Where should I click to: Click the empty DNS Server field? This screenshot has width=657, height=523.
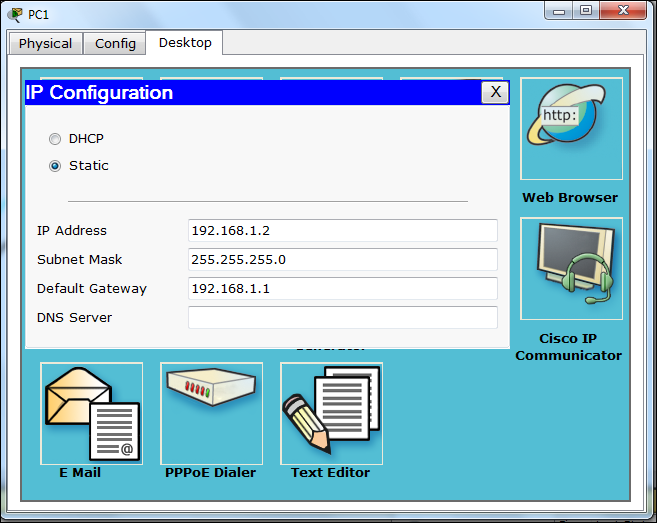point(343,317)
